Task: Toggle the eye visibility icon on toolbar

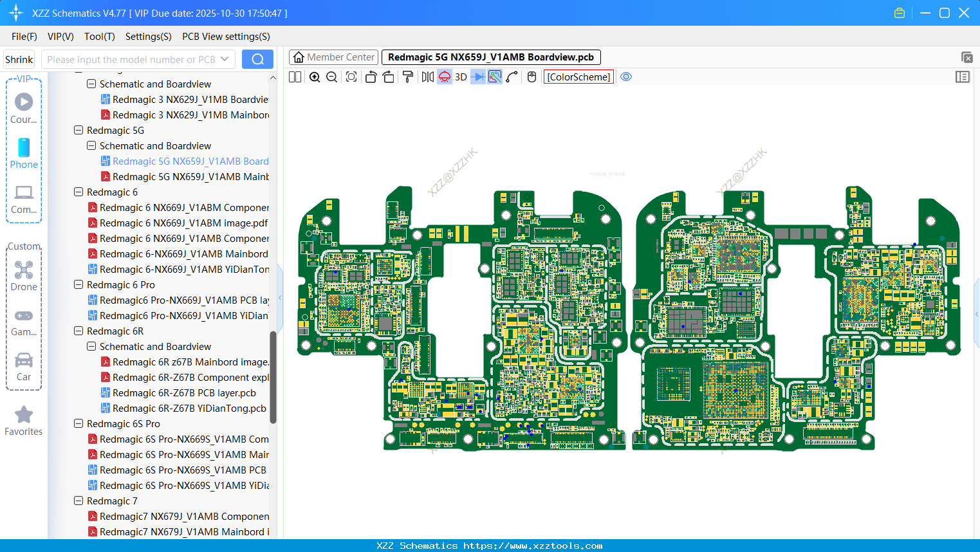Action: point(626,77)
